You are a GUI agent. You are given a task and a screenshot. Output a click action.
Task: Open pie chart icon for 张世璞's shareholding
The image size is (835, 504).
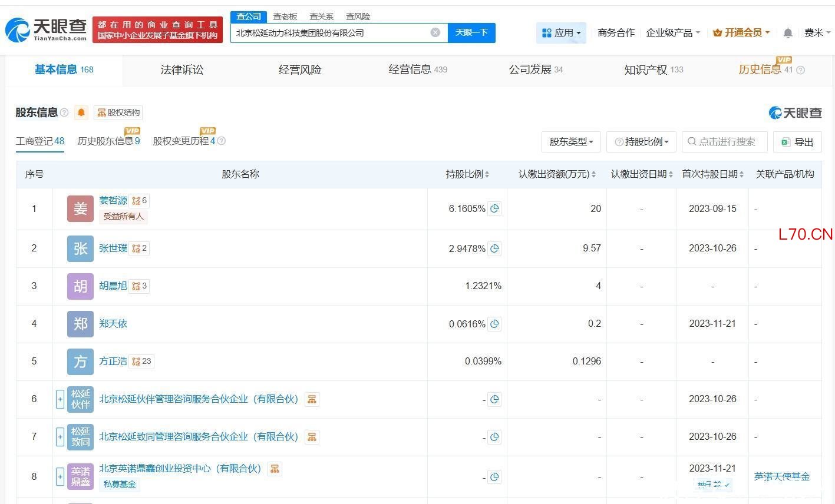pyautogui.click(x=495, y=248)
